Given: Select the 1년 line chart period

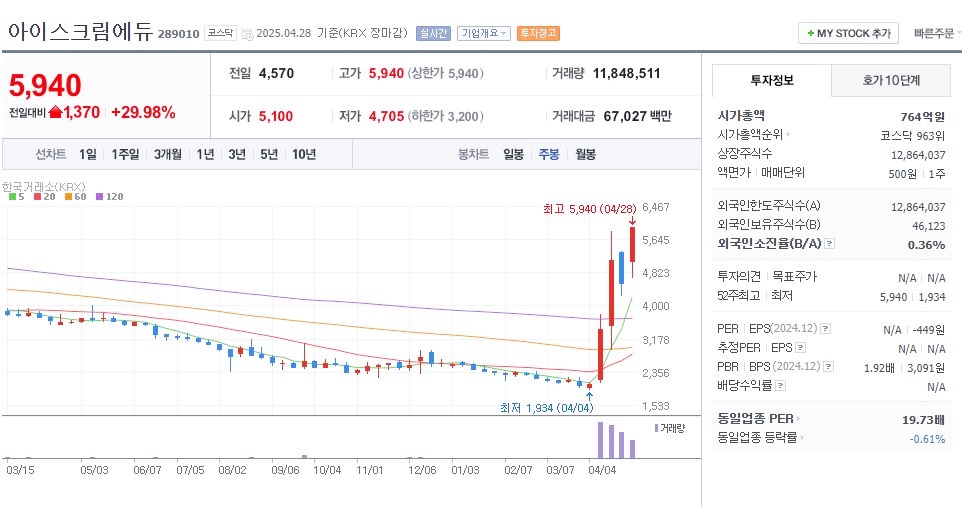Looking at the screenshot, I should (205, 154).
